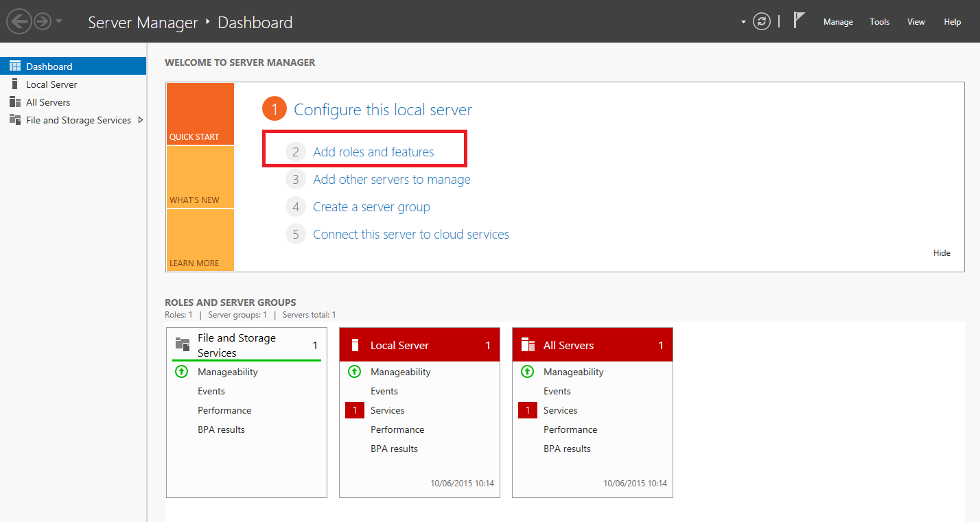Screen dimensions: 980x522
Task: Open BPA results in Local Server tile
Action: coord(394,449)
